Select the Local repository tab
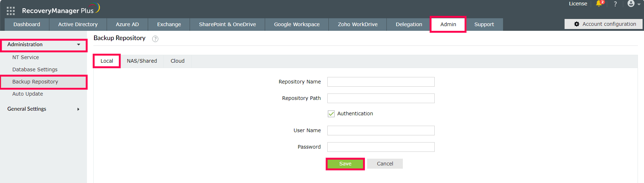Screen dimensions: 644x183 pyautogui.click(x=107, y=61)
